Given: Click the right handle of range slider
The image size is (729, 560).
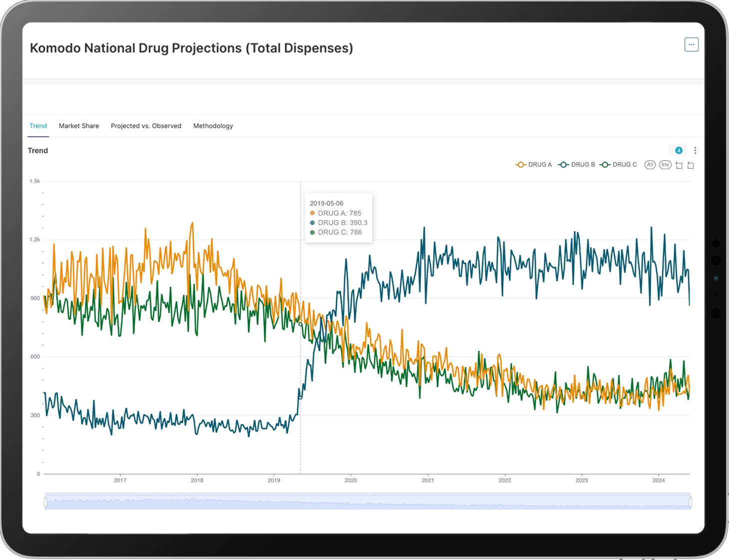Looking at the screenshot, I should [x=691, y=502].
